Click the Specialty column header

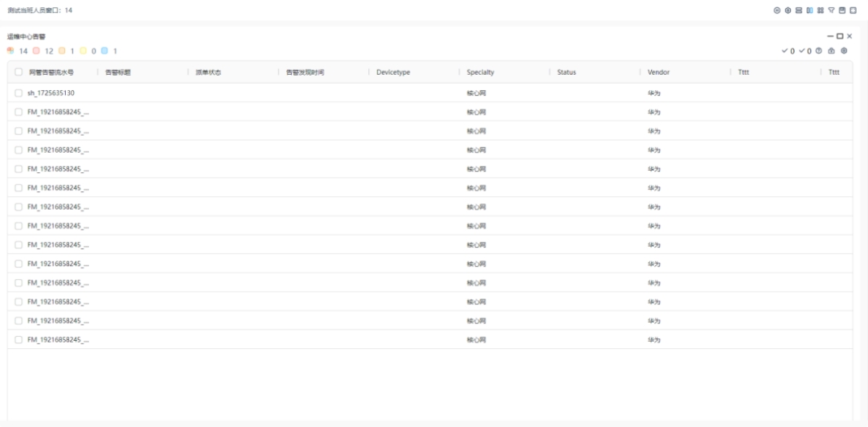[481, 72]
